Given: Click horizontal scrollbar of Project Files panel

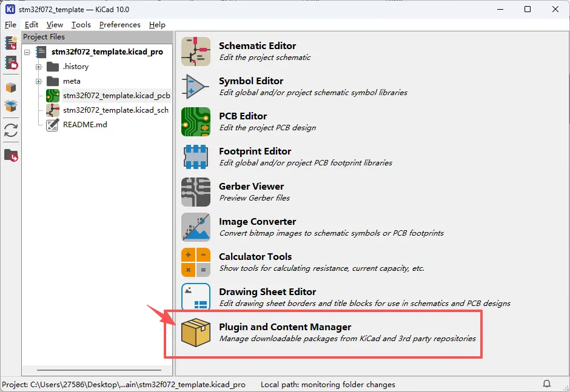Looking at the screenshot, I should pyautogui.click(x=99, y=370).
